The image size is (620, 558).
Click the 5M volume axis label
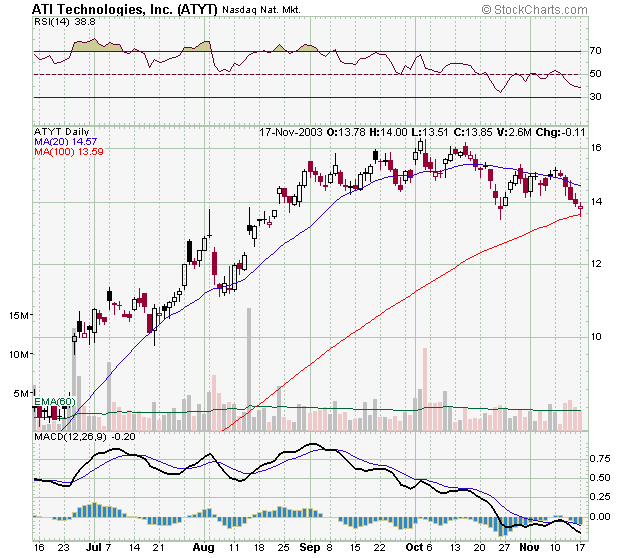click(21, 393)
